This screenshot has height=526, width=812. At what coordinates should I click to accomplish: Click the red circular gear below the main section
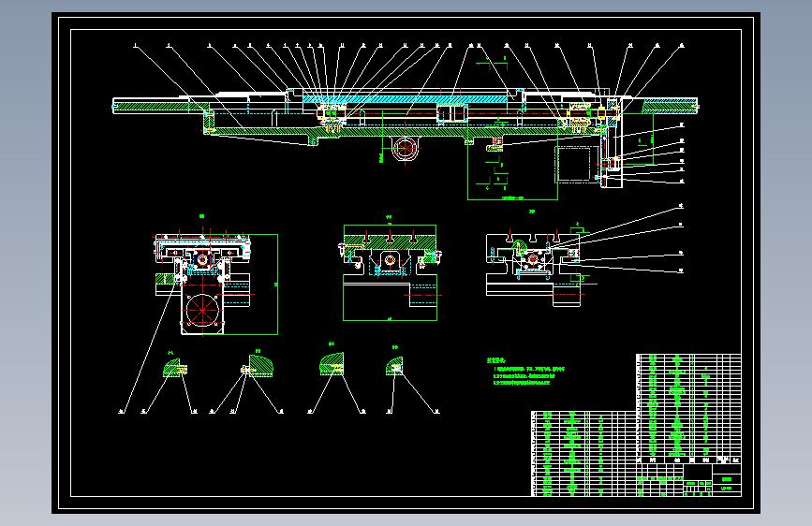pyautogui.click(x=405, y=149)
